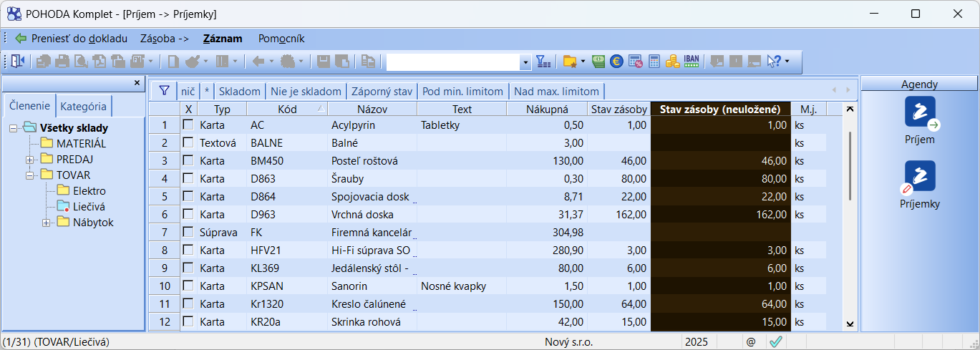This screenshot has width=980, height=350.
Task: Check the box in the BM450 row
Action: coord(188,160)
